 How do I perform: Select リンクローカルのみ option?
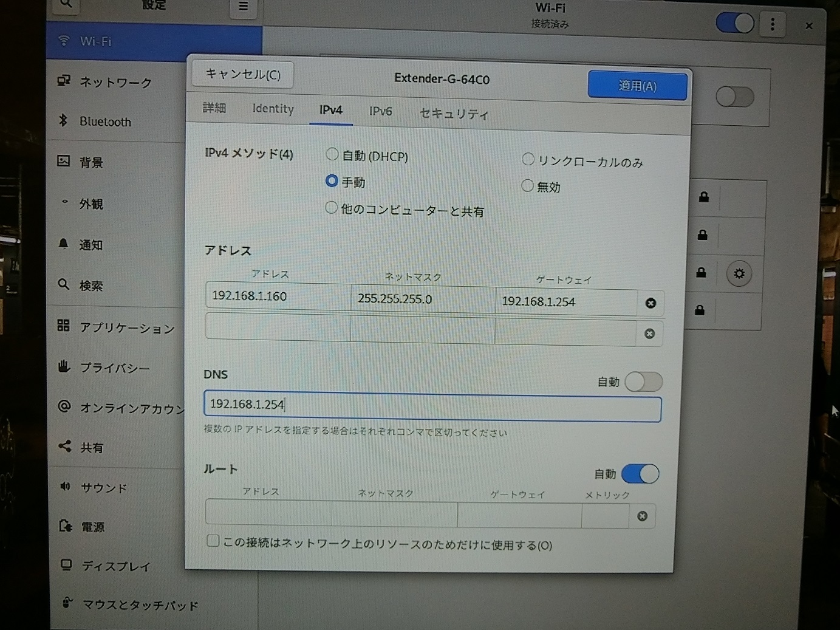coord(528,159)
